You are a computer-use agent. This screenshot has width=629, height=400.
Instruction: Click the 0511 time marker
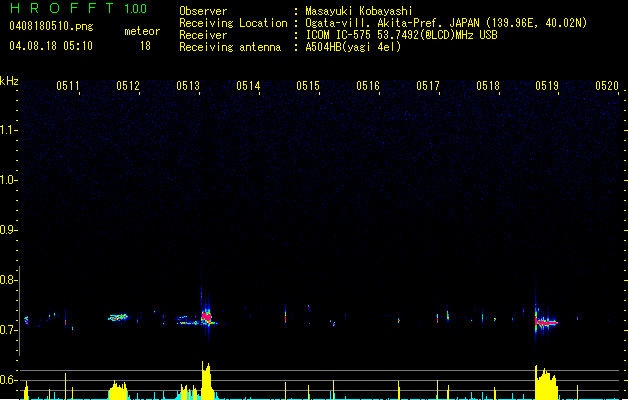point(68,85)
